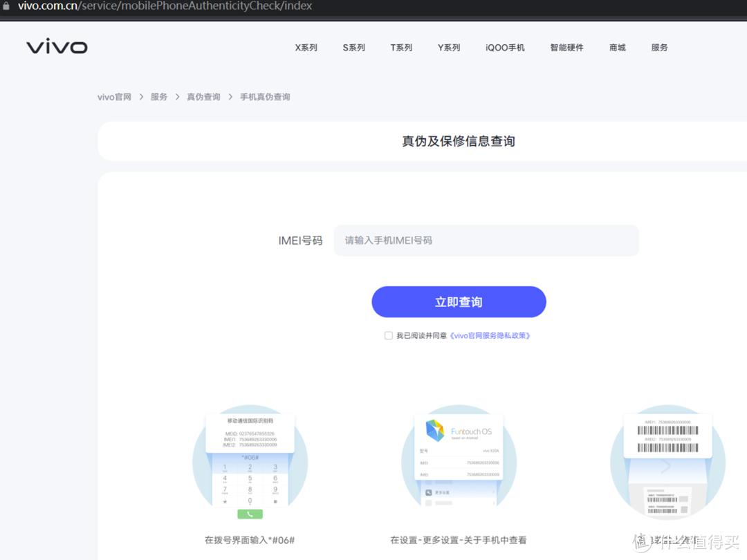Open the 智能硬件 menu
Screen dimensions: 747x560
tap(566, 48)
